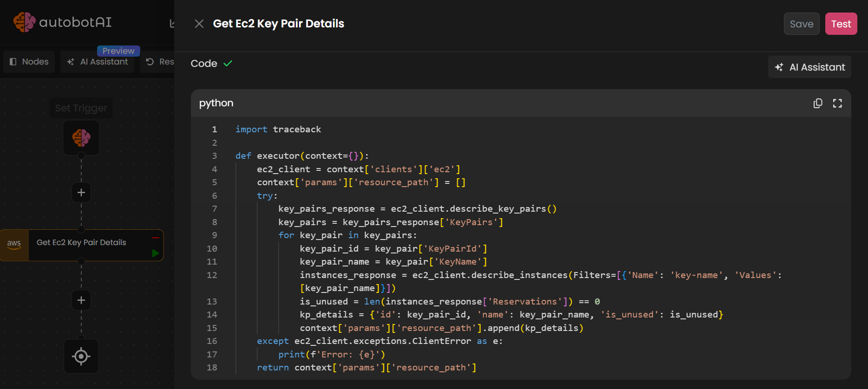Click the aws icon on the node
868x389 pixels.
[14, 245]
